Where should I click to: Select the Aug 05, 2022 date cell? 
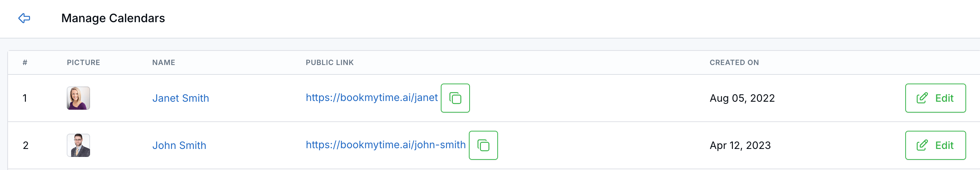(x=742, y=98)
